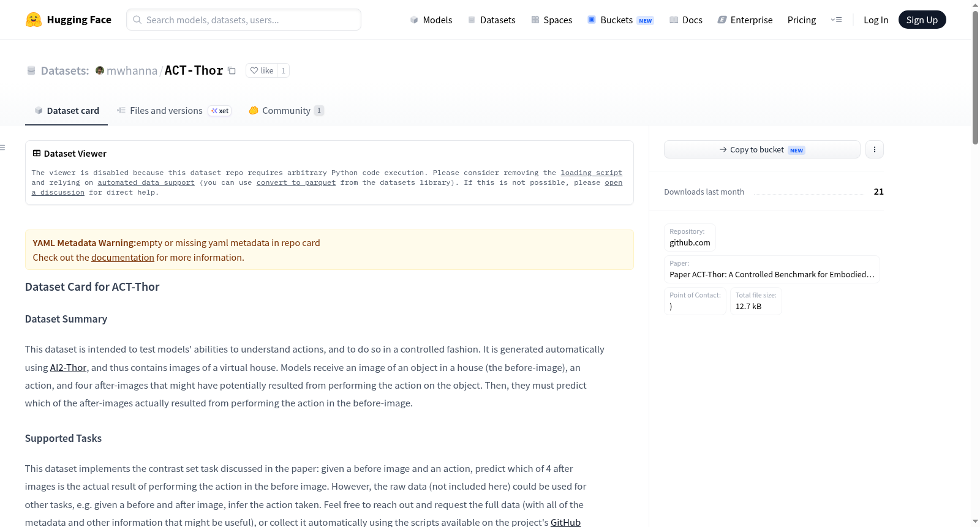This screenshot has height=527, width=980.
Task: Open the project's GitHub link
Action: tap(565, 523)
